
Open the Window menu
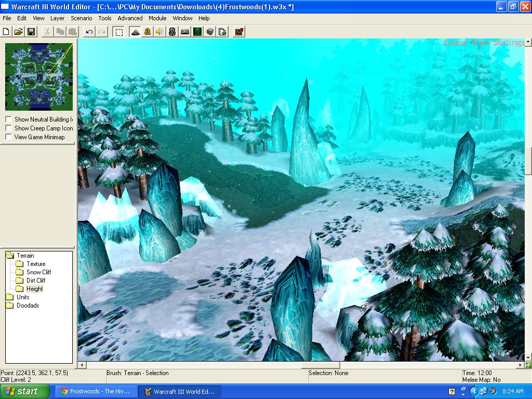tap(182, 18)
